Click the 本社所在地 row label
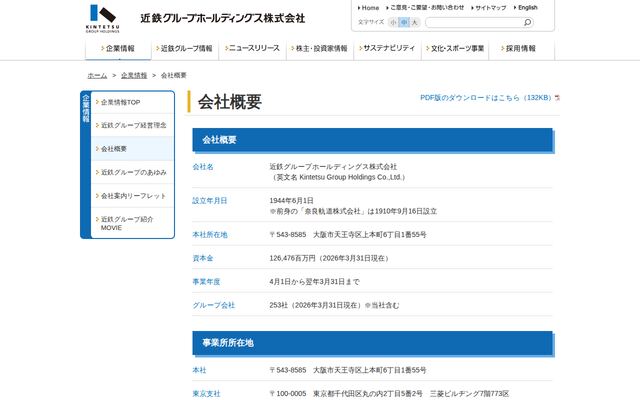Image resolution: width=640 pixels, height=400 pixels. 210,235
